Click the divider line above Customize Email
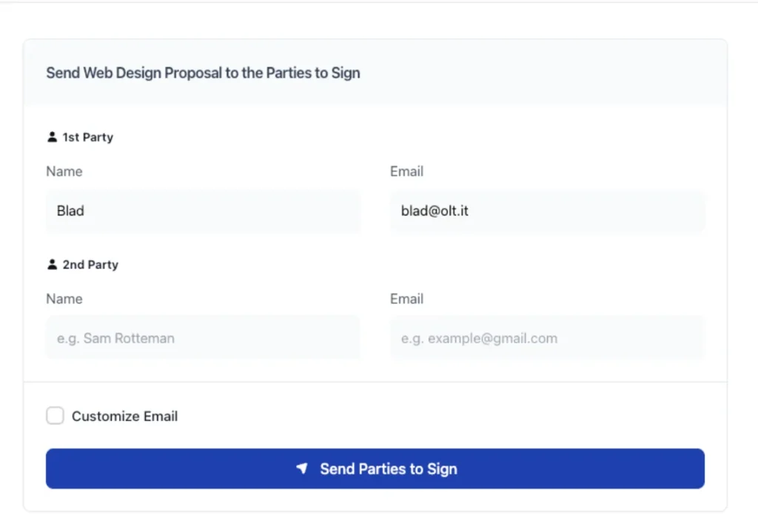This screenshot has width=758, height=532. 375,382
